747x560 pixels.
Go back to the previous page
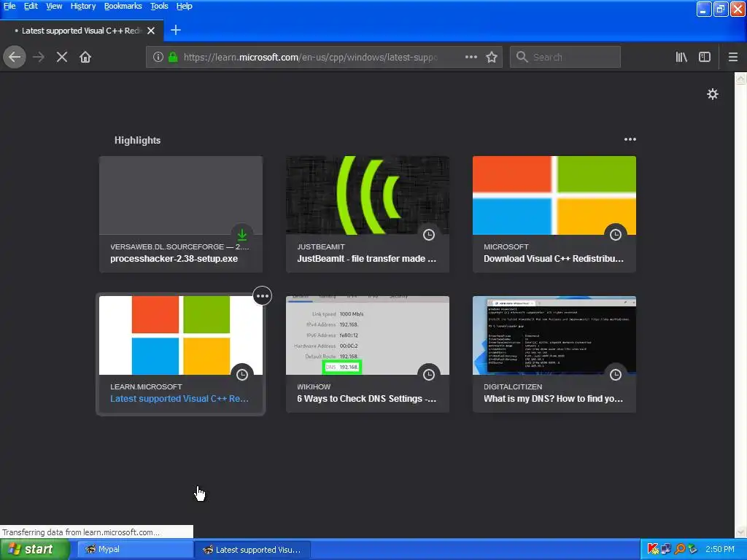coord(15,57)
